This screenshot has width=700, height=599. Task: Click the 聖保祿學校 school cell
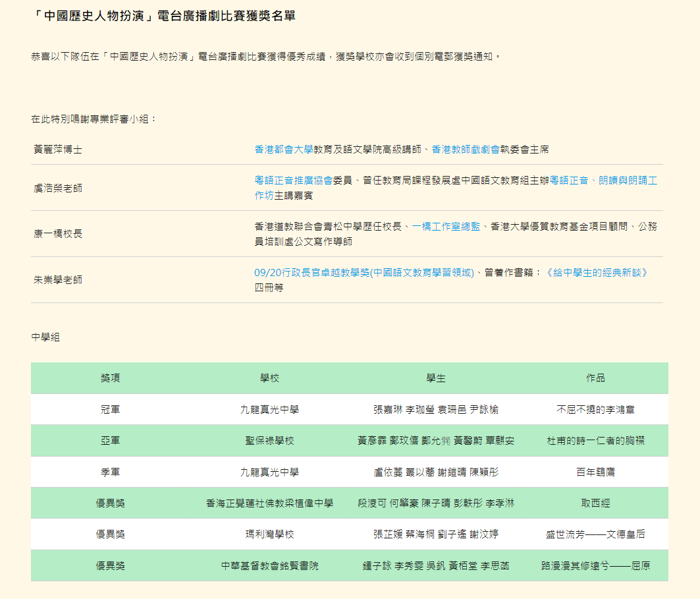[x=269, y=441]
